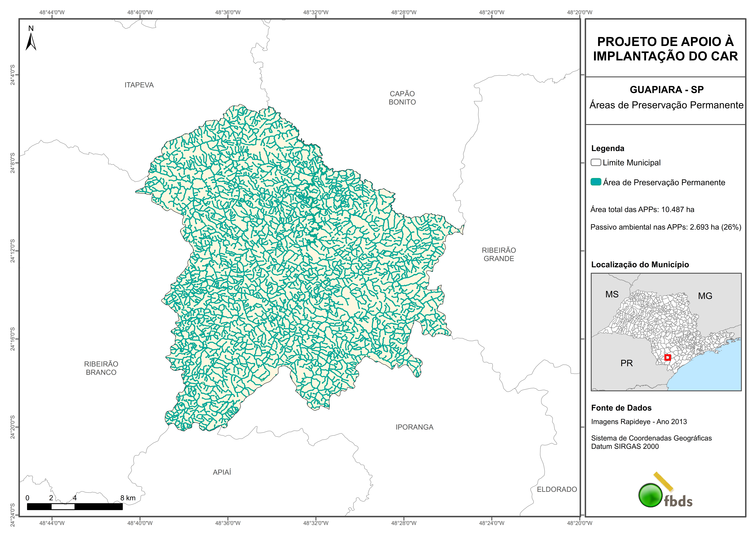
Task: Click the black-and-white scale bar
Action: (75, 507)
